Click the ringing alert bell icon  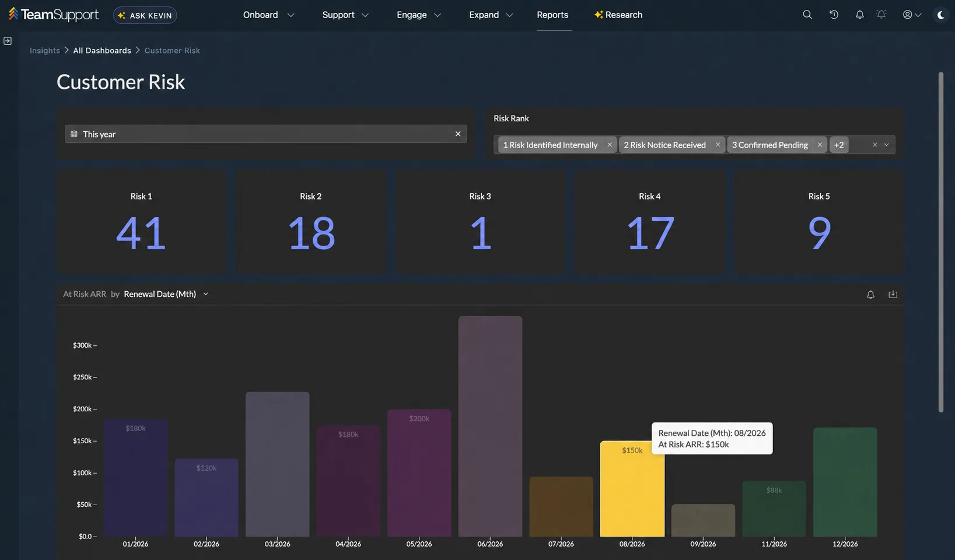881,15
